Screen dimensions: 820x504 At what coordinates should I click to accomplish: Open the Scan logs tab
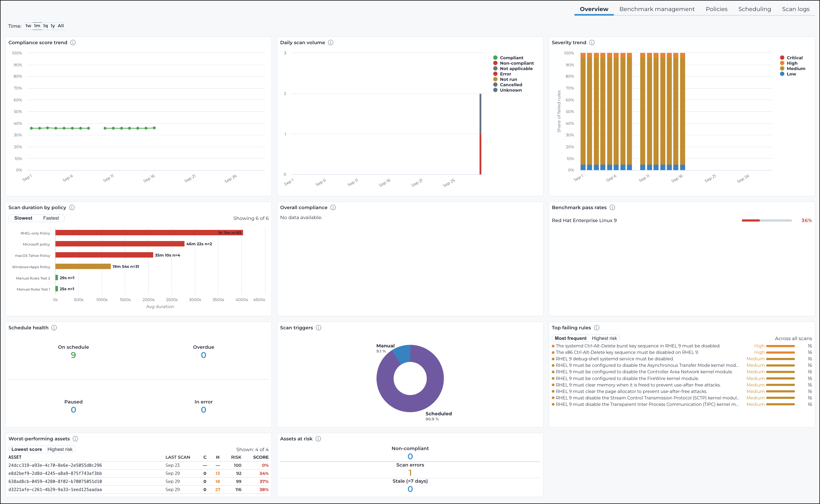(x=796, y=9)
